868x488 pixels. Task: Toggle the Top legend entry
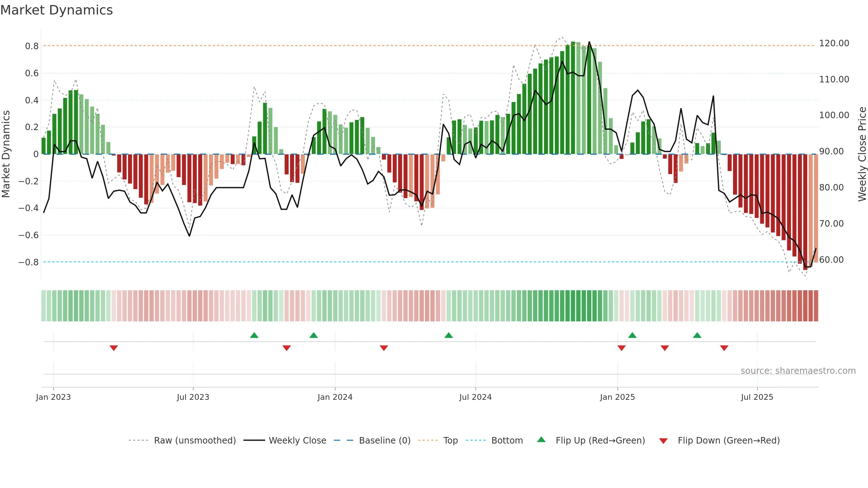coord(438,440)
